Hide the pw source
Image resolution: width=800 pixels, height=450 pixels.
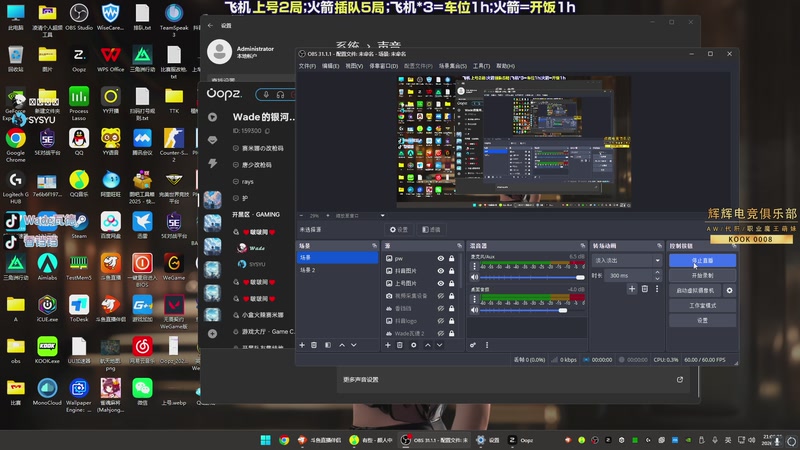tap(441, 259)
